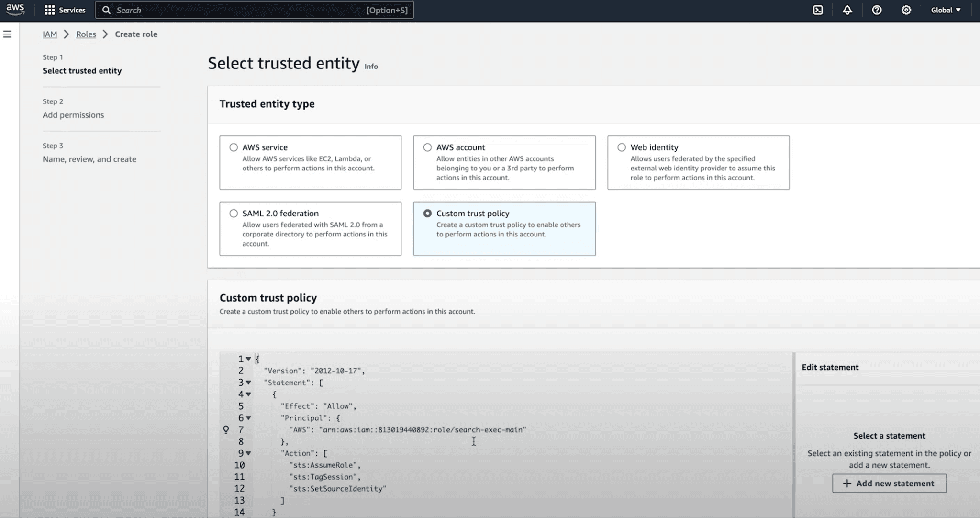Click into the top Search field
980x518 pixels.
239,10
